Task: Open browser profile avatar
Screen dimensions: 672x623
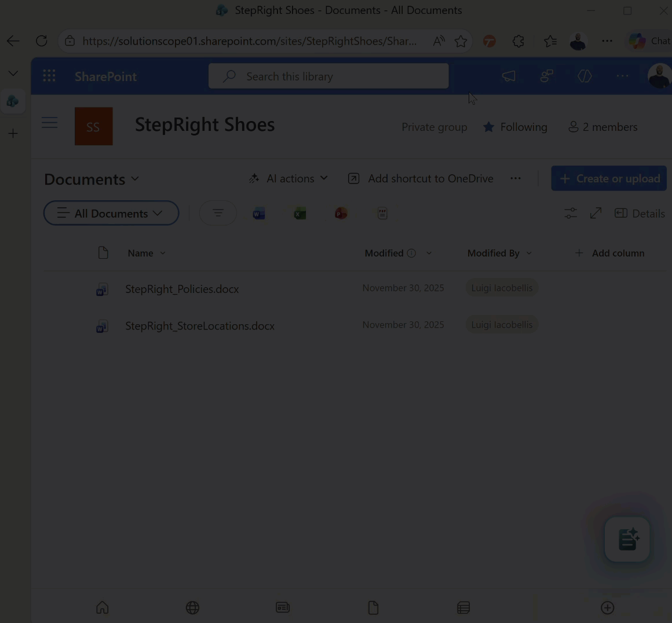Action: pos(578,41)
